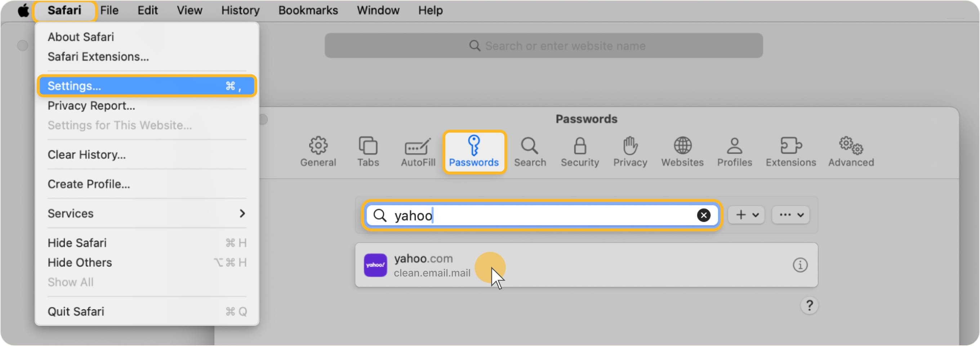Viewport: 980px width, 346px height.
Task: Clear the yahoo search text
Action: 704,215
